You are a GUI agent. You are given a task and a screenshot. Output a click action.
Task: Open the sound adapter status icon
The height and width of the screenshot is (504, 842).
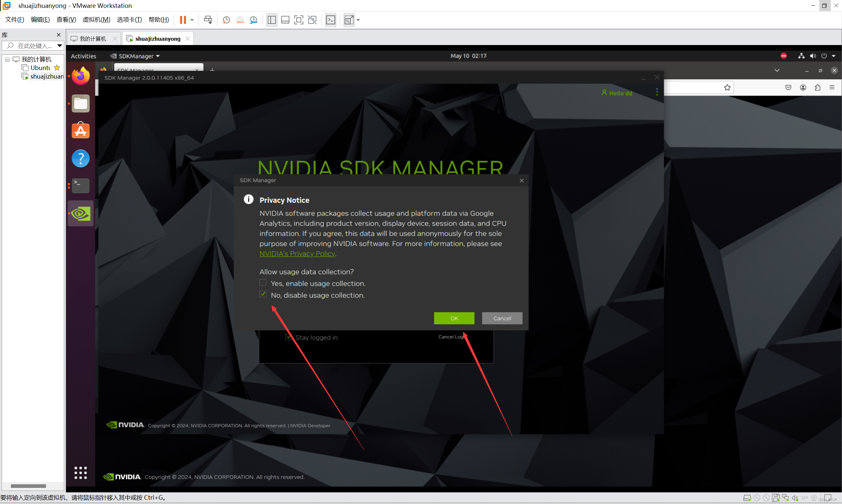pyautogui.click(x=813, y=56)
